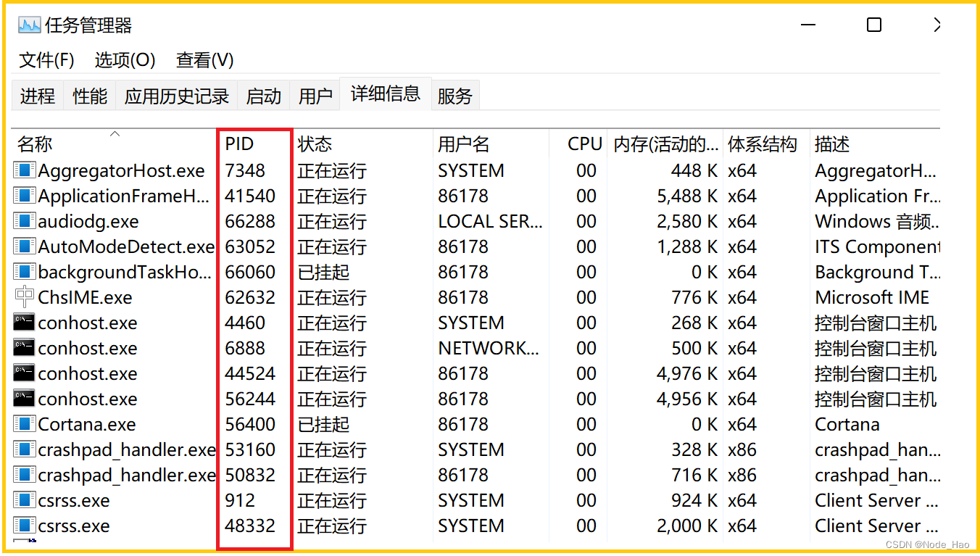Open the 启动 tab
Screen dimensions: 980x556
pyautogui.click(x=263, y=96)
